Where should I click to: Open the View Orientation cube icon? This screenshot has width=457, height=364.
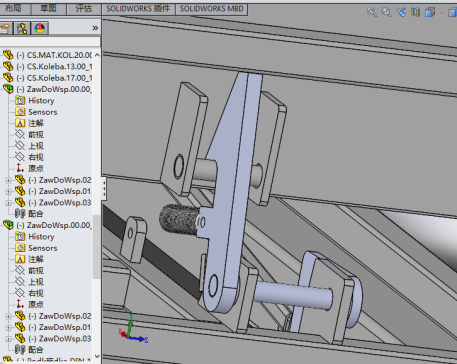pos(430,12)
